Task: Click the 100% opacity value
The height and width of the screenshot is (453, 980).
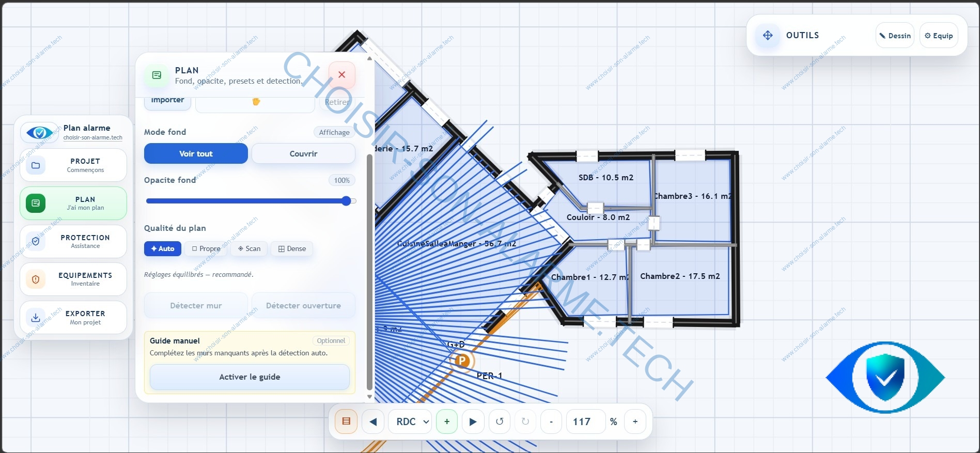Action: pos(342,180)
